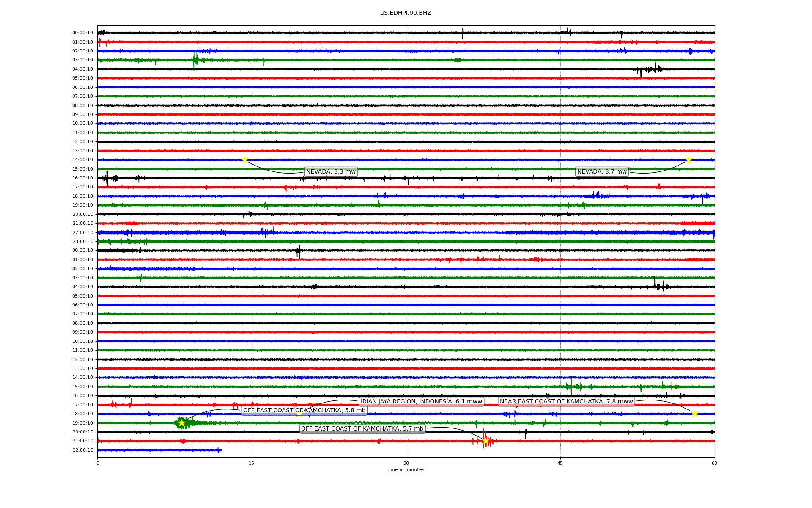Click the 15 minute x-axis tick label
Screen dimensions: 812x508
[252, 463]
